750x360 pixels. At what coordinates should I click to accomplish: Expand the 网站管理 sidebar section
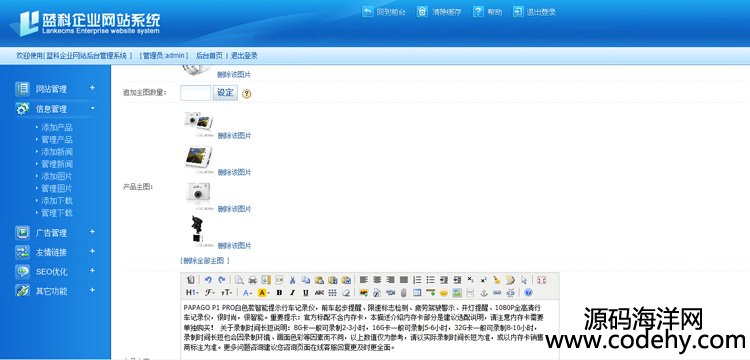coord(92,88)
